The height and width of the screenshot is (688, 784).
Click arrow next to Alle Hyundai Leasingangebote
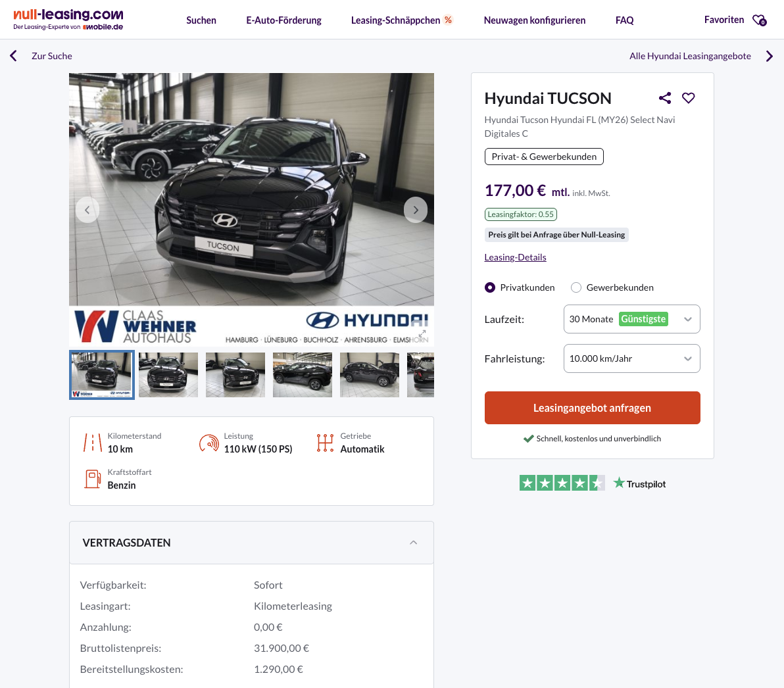click(x=770, y=56)
